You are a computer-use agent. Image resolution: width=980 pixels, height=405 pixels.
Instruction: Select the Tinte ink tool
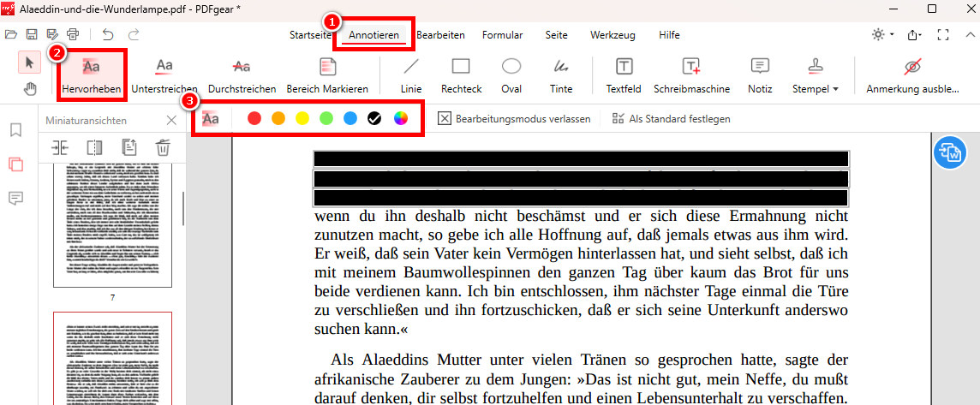click(561, 75)
